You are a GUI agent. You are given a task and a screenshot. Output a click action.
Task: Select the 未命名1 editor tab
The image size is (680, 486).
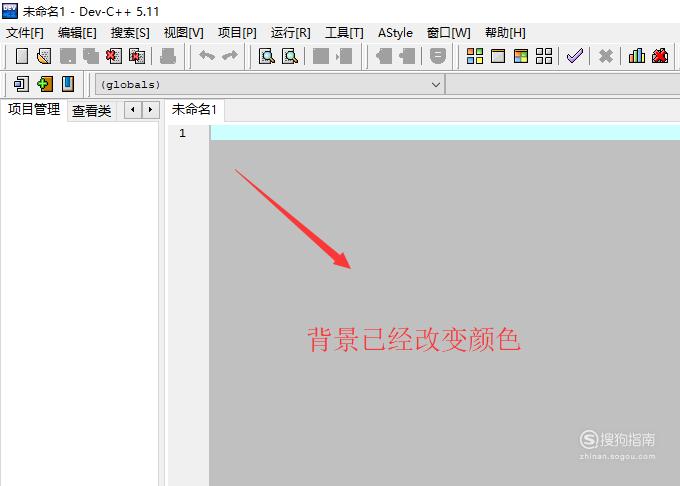[x=194, y=109]
